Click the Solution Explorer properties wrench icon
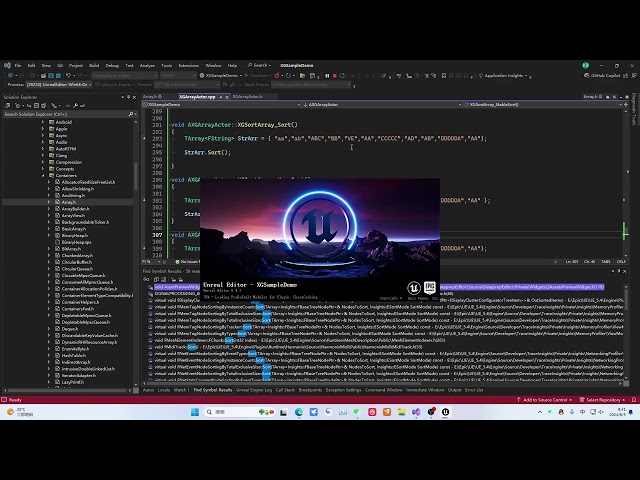This screenshot has height=480, width=640. click(x=76, y=105)
